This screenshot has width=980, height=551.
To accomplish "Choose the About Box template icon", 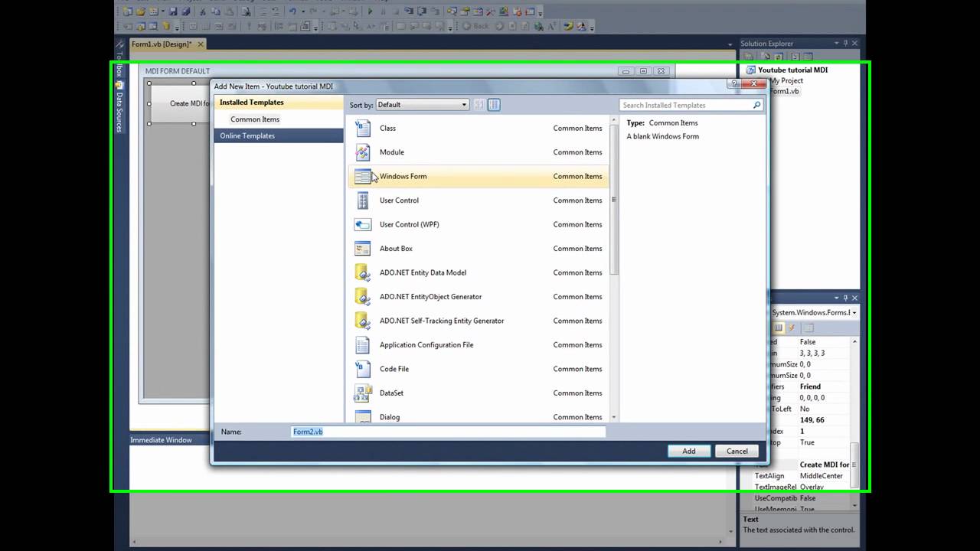I will point(363,249).
